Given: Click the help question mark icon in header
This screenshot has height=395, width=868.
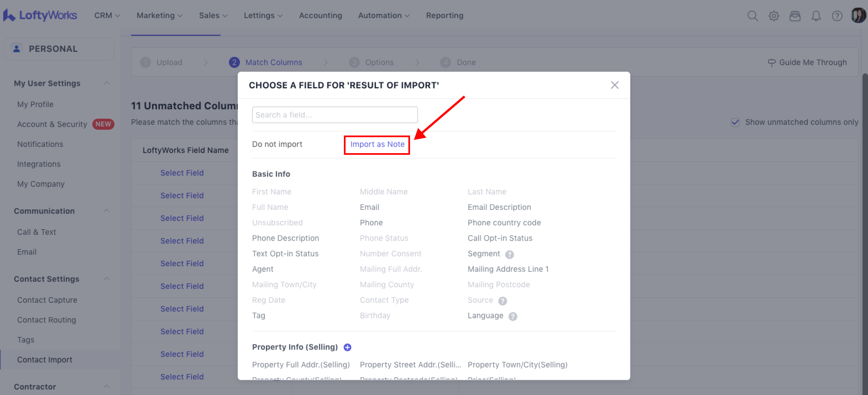Looking at the screenshot, I should tap(837, 16).
